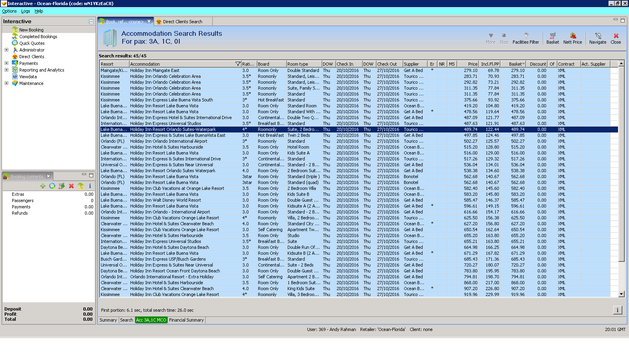Select Holiday Inn Orlando International Airport row
Viewport: 629px width, 364px height.
[355, 141]
